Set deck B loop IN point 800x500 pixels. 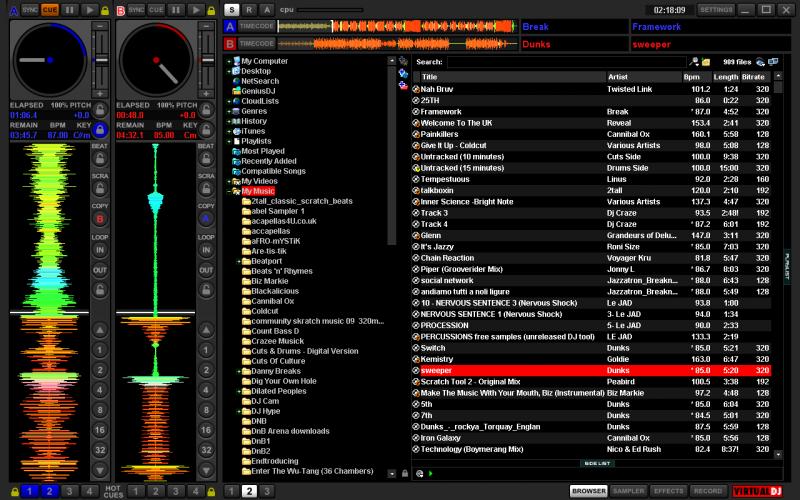(206, 250)
